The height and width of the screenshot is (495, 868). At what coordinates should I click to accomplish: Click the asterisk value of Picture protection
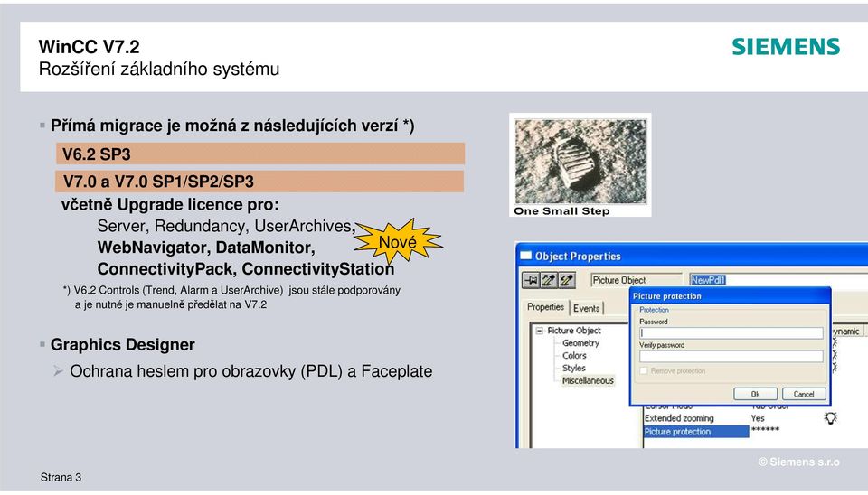[765, 430]
